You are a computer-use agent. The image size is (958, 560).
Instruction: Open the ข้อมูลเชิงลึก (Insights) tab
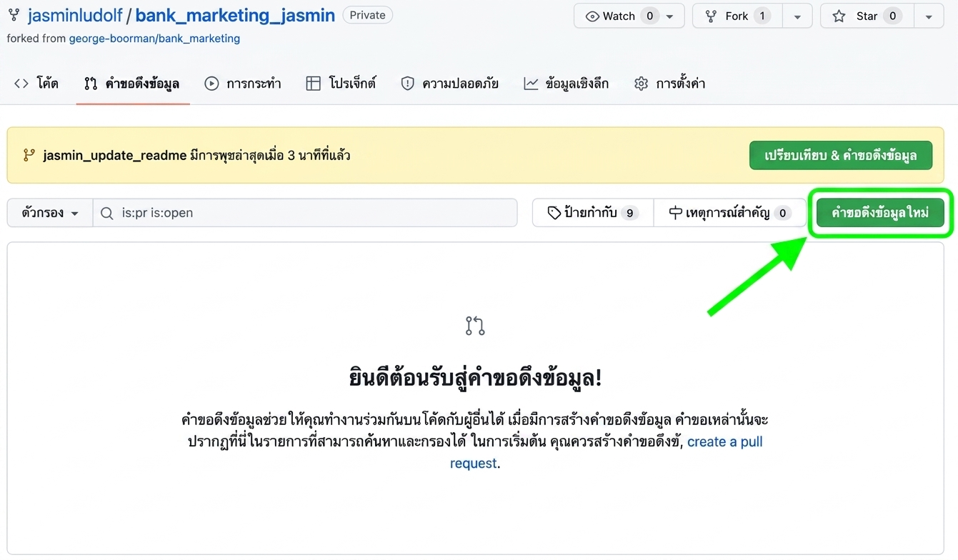pyautogui.click(x=567, y=84)
